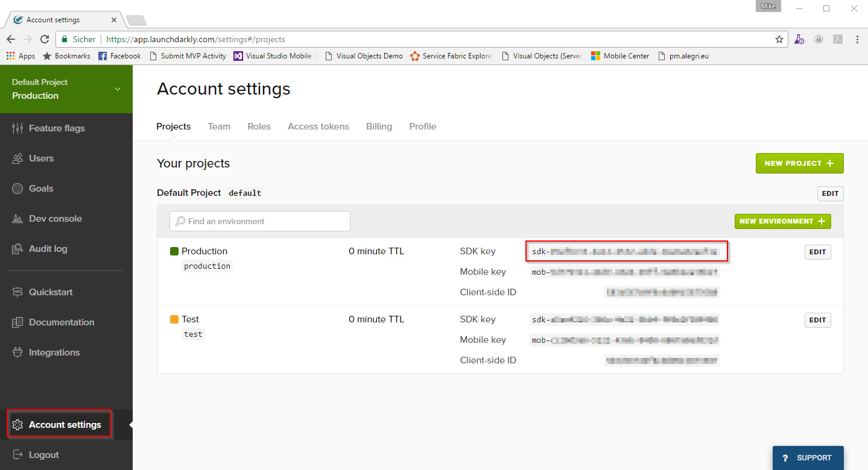Click the Mike profile button
Viewport: 868px width, 470px height.
coord(768,6)
